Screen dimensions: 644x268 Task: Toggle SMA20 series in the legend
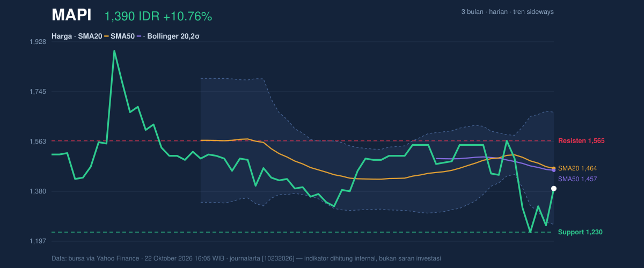pyautogui.click(x=90, y=36)
